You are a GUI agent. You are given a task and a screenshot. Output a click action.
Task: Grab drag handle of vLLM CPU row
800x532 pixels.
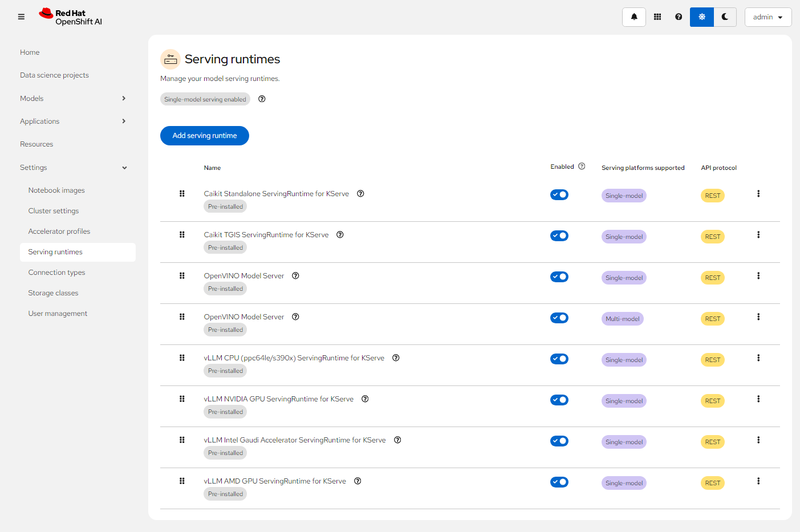(182, 358)
